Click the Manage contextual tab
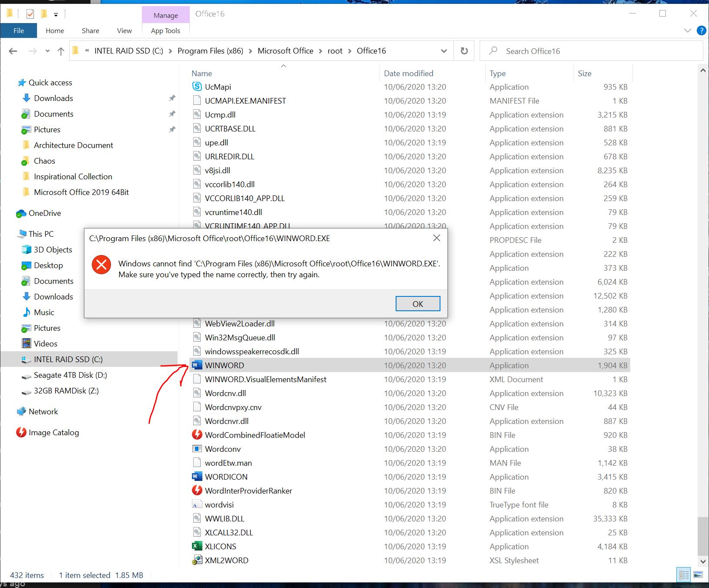 pos(166,15)
